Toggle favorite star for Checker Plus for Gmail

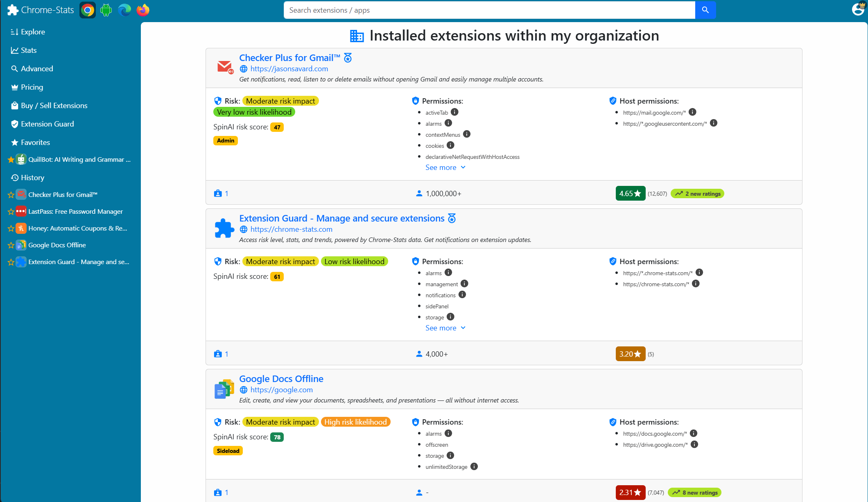click(11, 195)
